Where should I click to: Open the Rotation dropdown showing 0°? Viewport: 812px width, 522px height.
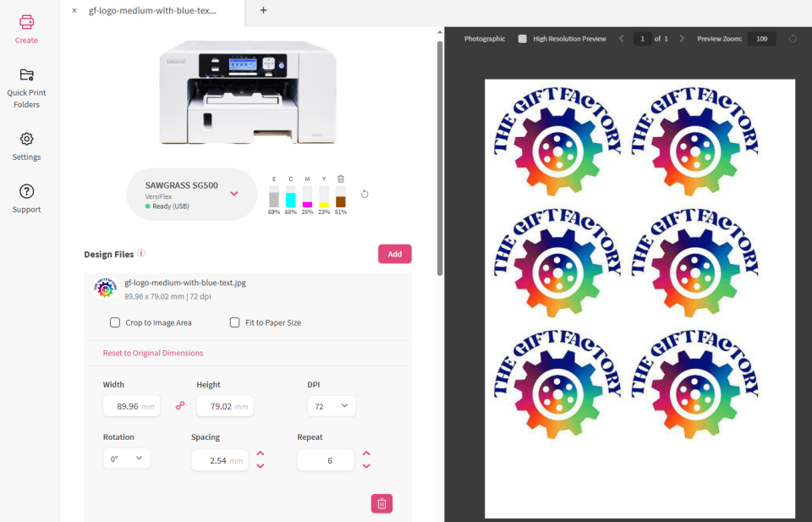click(x=126, y=459)
